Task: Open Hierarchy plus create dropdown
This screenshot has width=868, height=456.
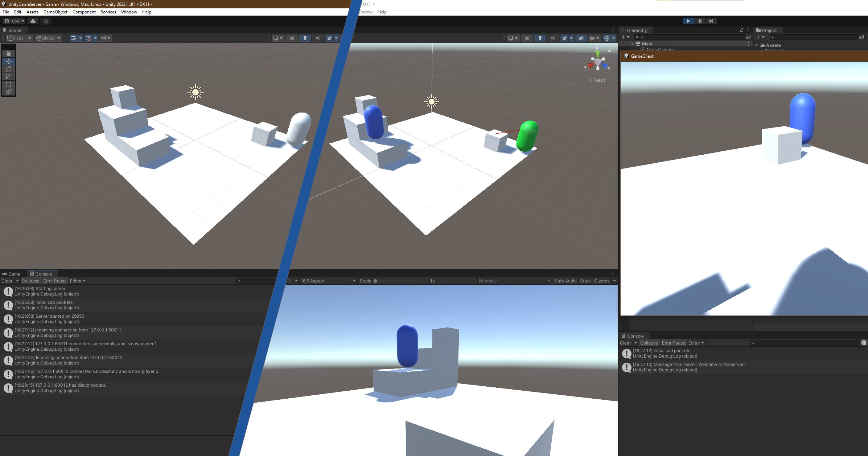Action: coord(625,37)
